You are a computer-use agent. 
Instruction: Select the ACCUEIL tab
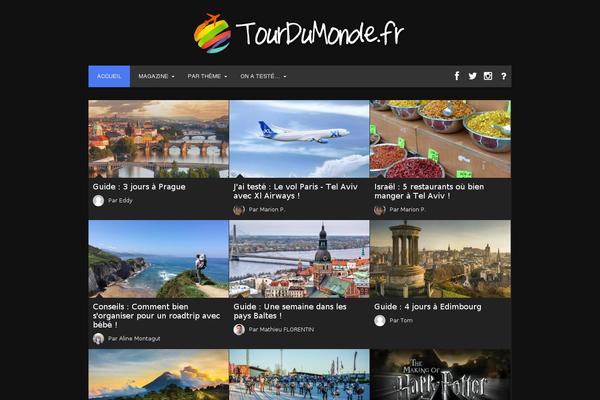tap(109, 76)
